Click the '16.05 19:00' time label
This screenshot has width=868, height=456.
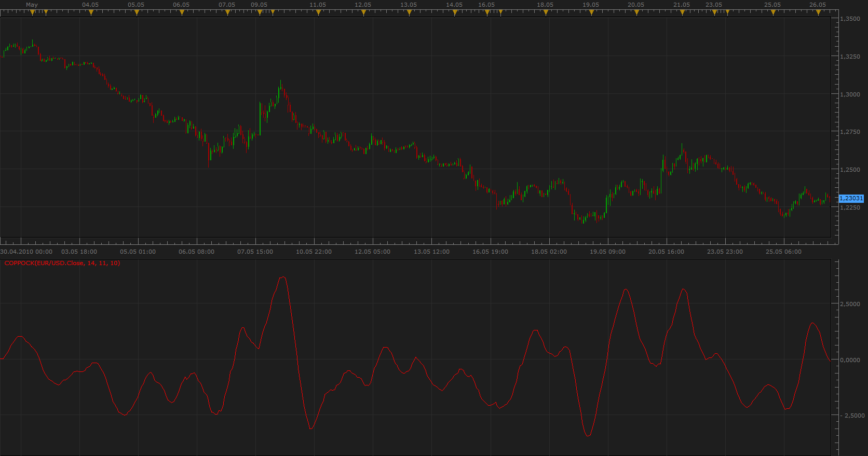coord(491,252)
